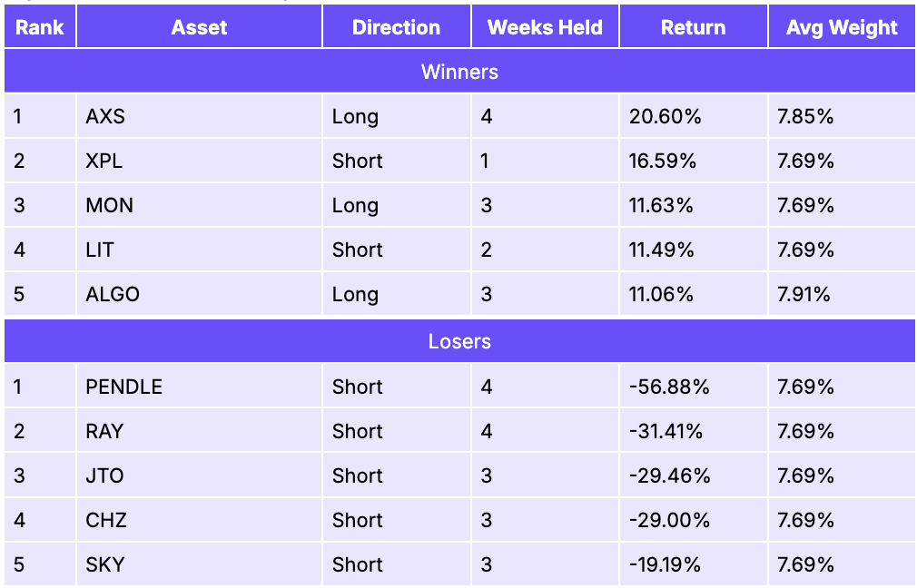Select the ALGO asset cell
This screenshot has width=917, height=588.
click(x=199, y=294)
